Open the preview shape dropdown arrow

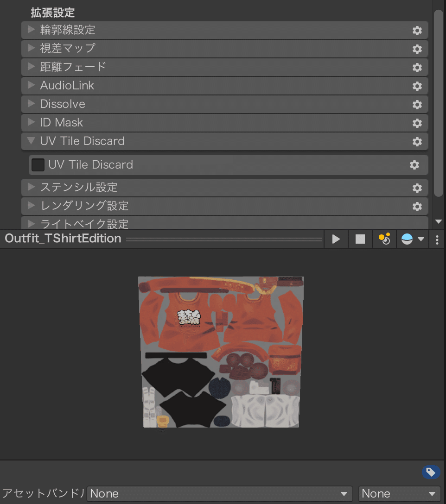tap(420, 239)
